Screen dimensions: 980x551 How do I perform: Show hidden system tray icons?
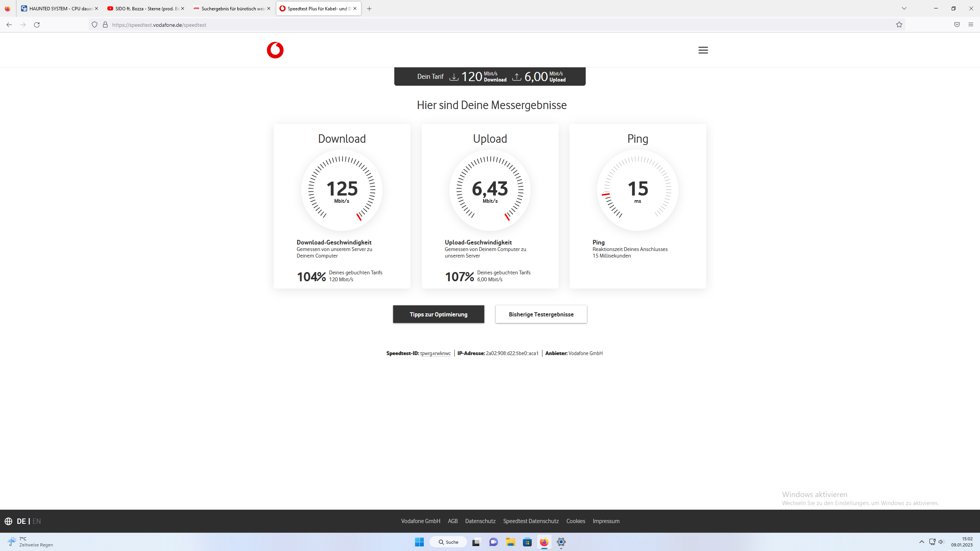click(x=921, y=542)
